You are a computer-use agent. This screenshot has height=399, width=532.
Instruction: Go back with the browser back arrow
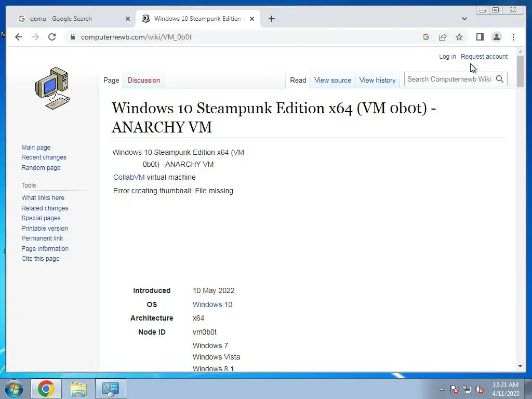click(x=19, y=37)
